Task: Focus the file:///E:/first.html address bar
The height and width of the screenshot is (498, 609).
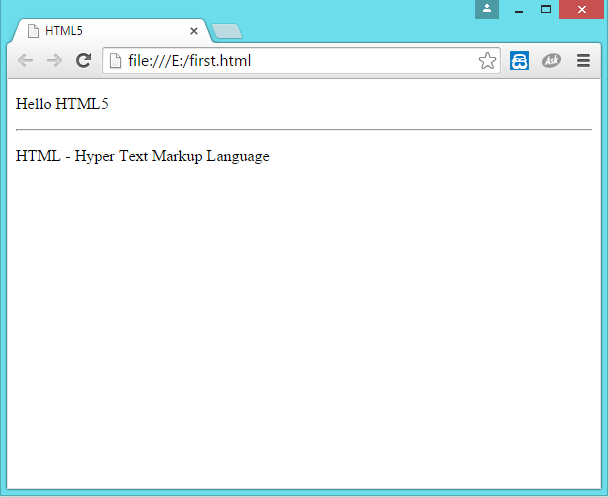Action: point(301,61)
